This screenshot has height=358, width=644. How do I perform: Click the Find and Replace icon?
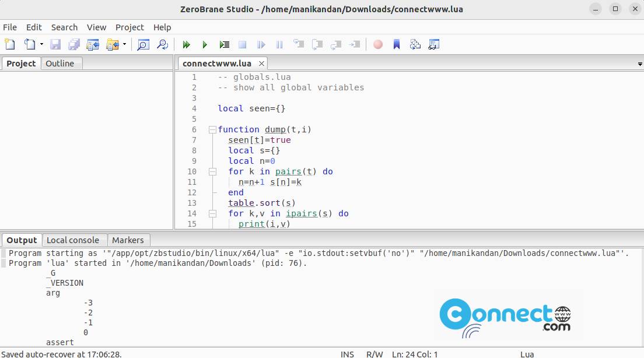(162, 44)
